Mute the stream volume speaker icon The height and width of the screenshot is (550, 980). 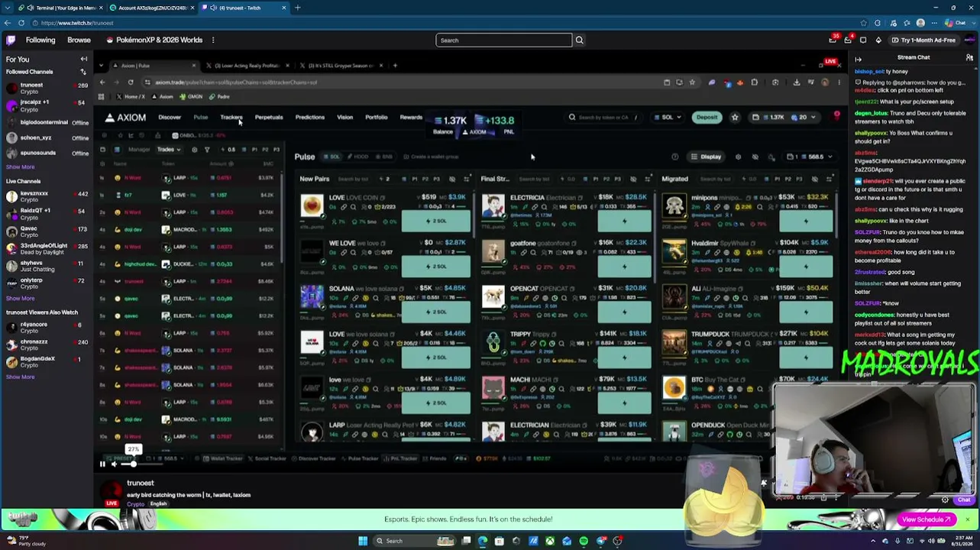[x=115, y=464]
